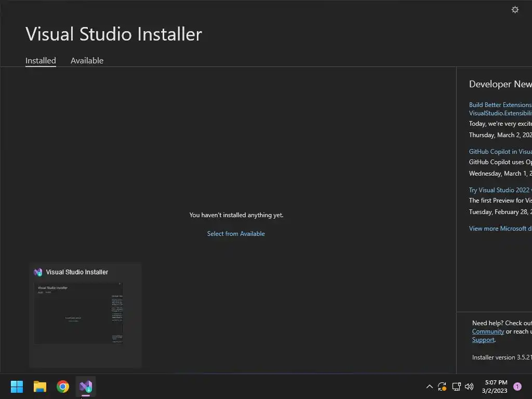Viewport: 532px width, 399px height.
Task: Show hidden system tray icons
Action: click(x=429, y=387)
